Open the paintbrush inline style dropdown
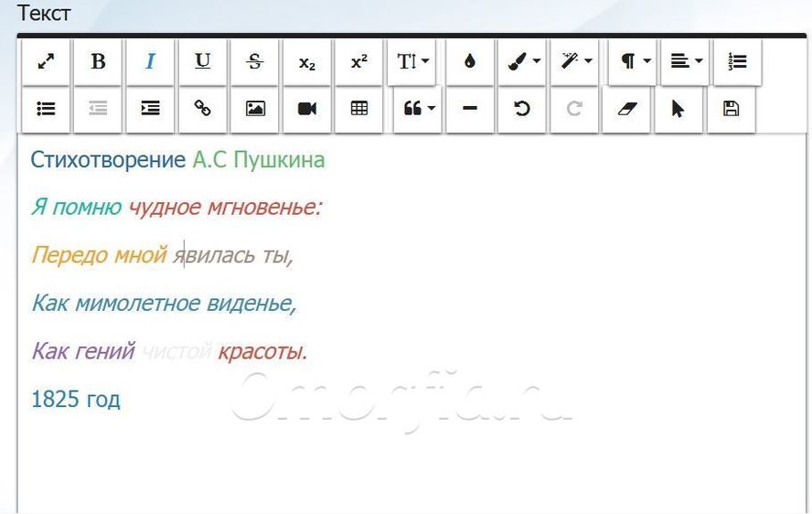Viewport: 812px width, 514px height. point(522,61)
